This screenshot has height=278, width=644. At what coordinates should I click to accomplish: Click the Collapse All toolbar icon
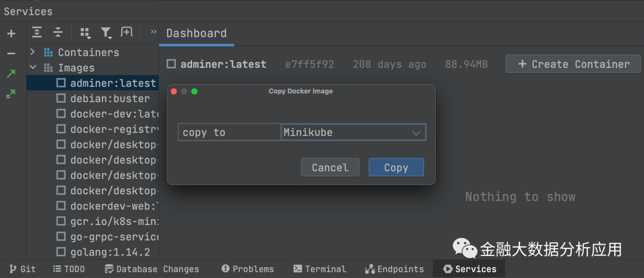[x=58, y=33]
